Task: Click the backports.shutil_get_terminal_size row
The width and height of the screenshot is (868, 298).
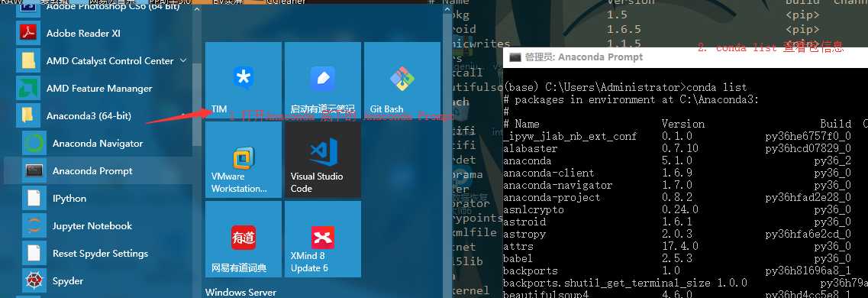Action: [686, 283]
